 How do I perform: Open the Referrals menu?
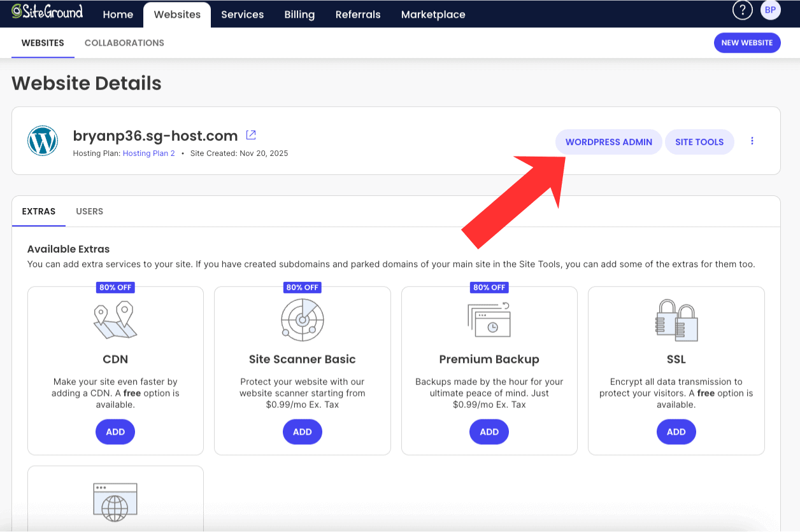(x=358, y=14)
